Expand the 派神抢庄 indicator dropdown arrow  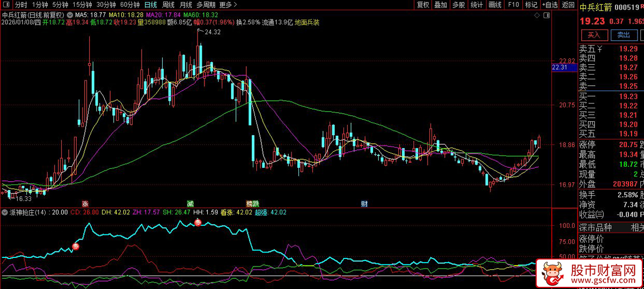4,212
